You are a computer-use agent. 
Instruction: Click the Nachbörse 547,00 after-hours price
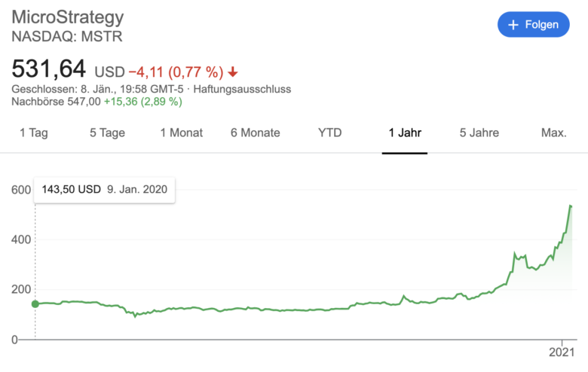pyautogui.click(x=57, y=102)
